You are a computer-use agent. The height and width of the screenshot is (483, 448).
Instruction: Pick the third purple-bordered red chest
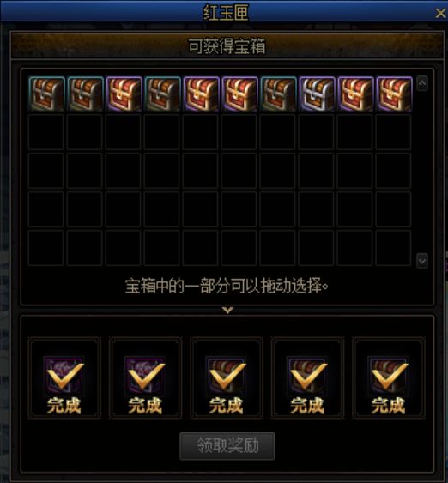click(124, 94)
